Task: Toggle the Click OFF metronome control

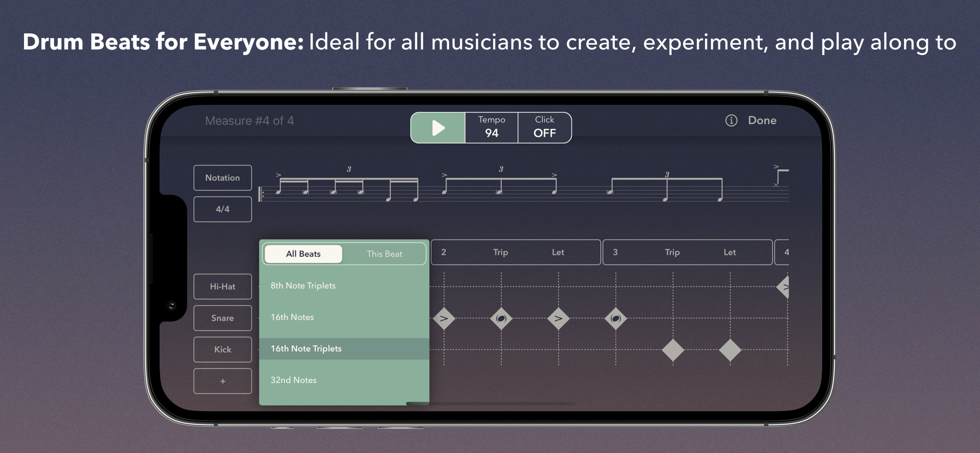Action: pyautogui.click(x=544, y=128)
